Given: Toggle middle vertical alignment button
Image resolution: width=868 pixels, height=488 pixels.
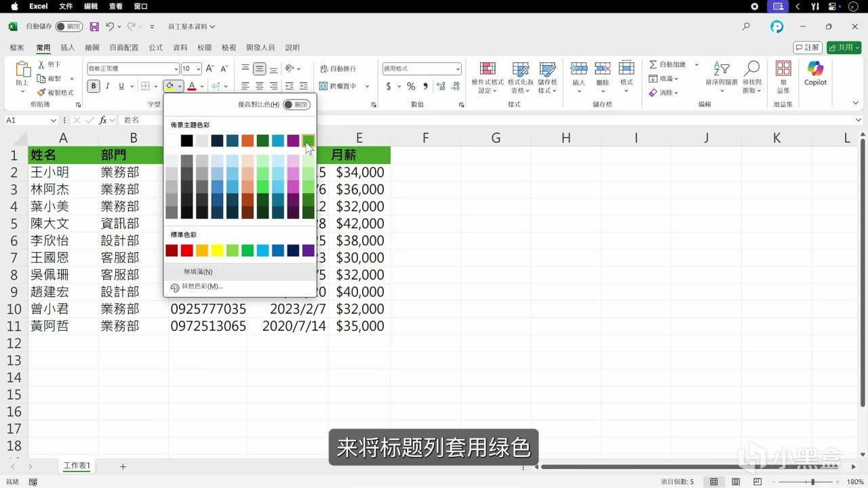Looking at the screenshot, I should (x=260, y=68).
